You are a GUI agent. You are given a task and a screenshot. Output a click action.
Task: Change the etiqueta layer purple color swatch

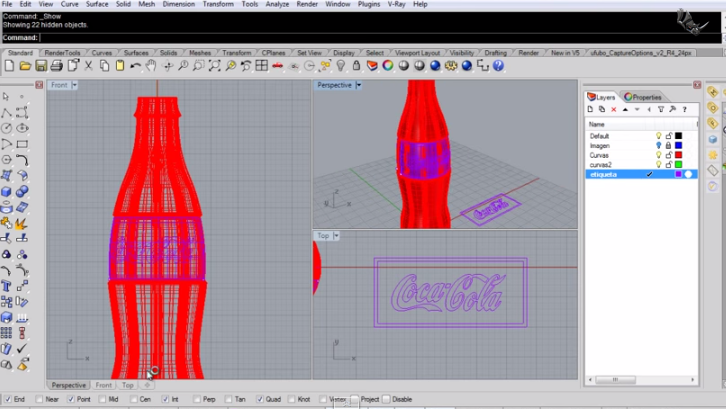coord(679,174)
